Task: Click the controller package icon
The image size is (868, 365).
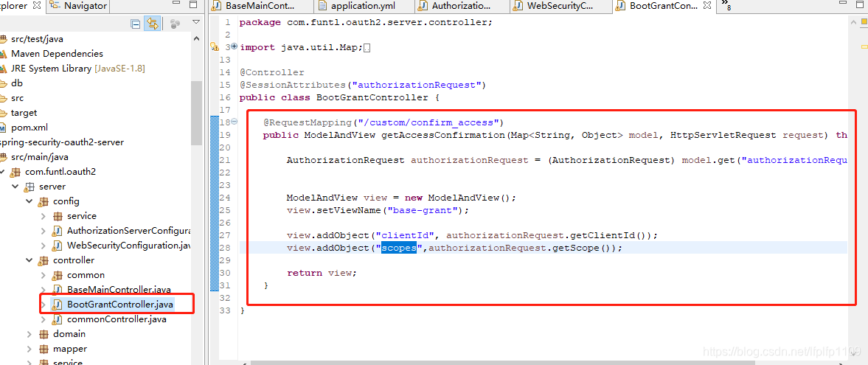Action: (44, 260)
